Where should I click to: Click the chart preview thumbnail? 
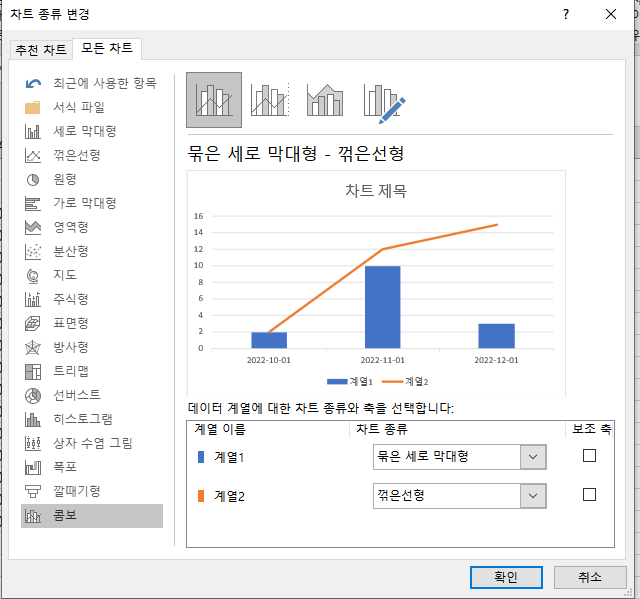(x=376, y=283)
